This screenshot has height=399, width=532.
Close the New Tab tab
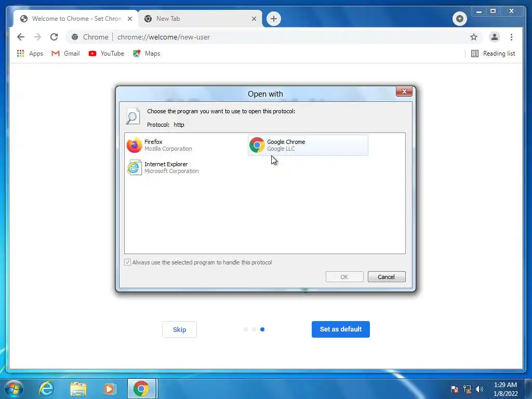(254, 19)
